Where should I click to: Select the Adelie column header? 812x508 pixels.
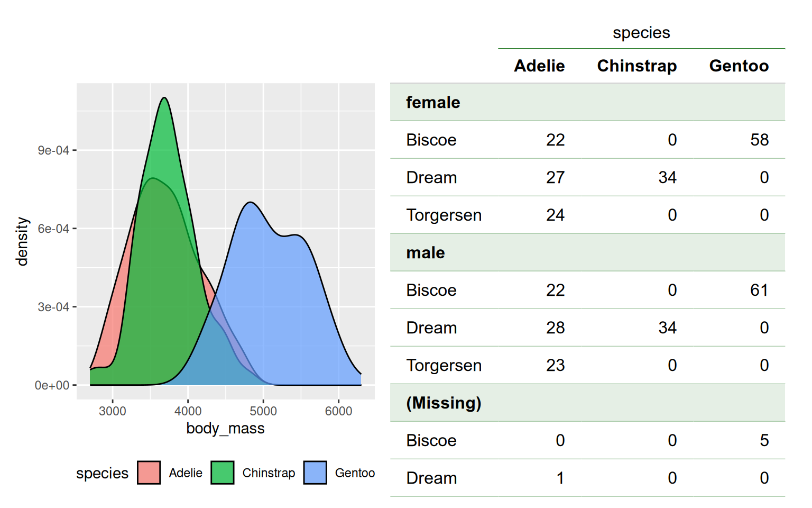pyautogui.click(x=539, y=66)
